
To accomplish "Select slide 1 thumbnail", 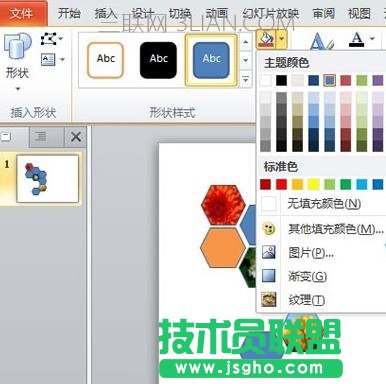I will pyautogui.click(x=48, y=178).
